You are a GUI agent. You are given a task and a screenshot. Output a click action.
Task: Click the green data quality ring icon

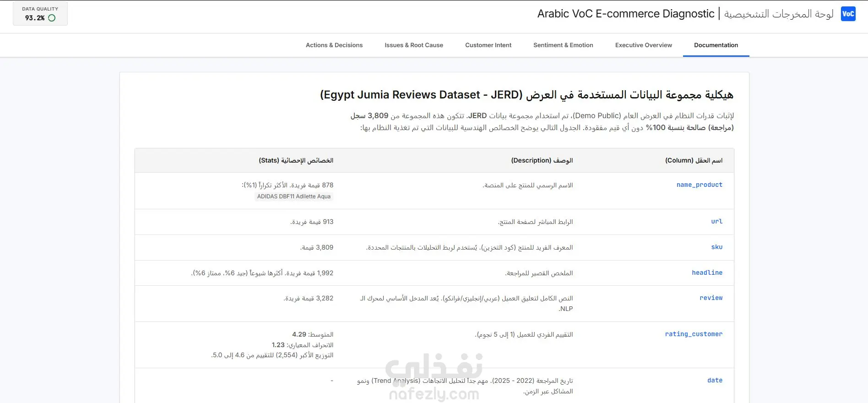coord(52,18)
